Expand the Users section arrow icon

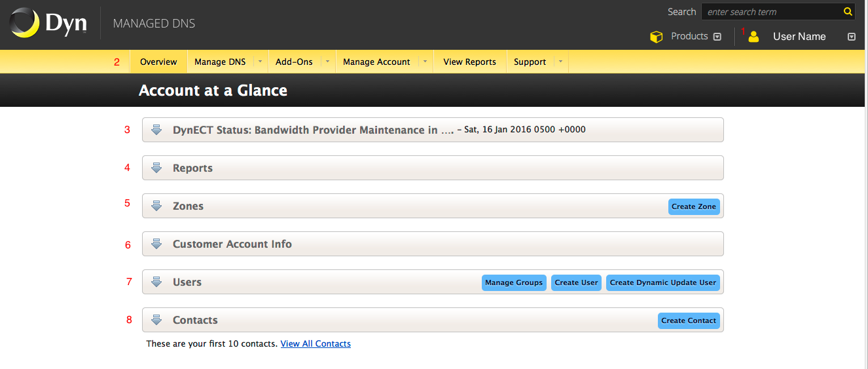pyautogui.click(x=156, y=282)
